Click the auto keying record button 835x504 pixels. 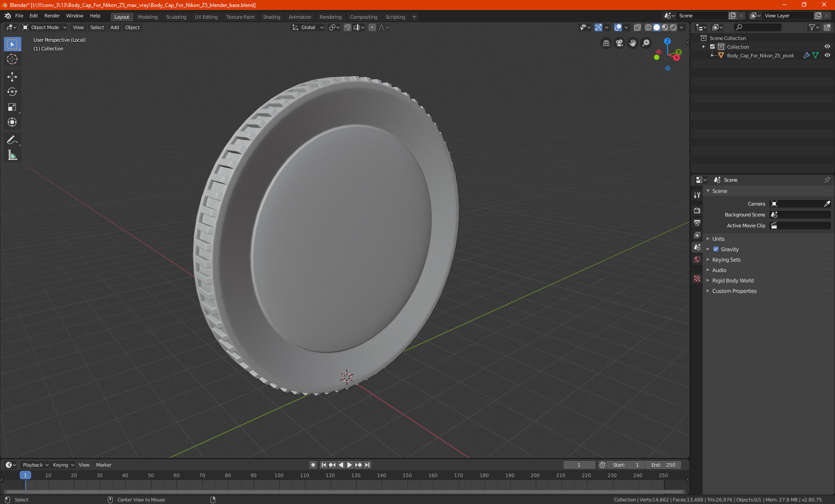(313, 465)
